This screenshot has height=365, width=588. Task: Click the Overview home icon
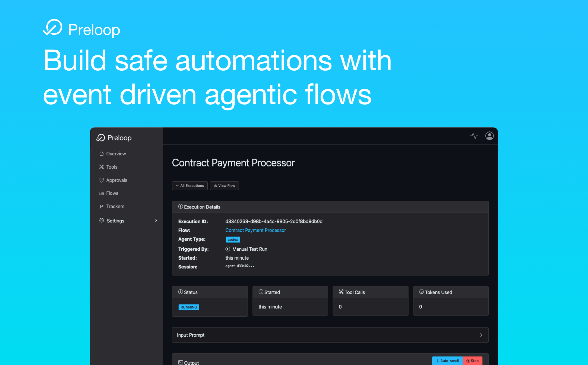(x=102, y=154)
